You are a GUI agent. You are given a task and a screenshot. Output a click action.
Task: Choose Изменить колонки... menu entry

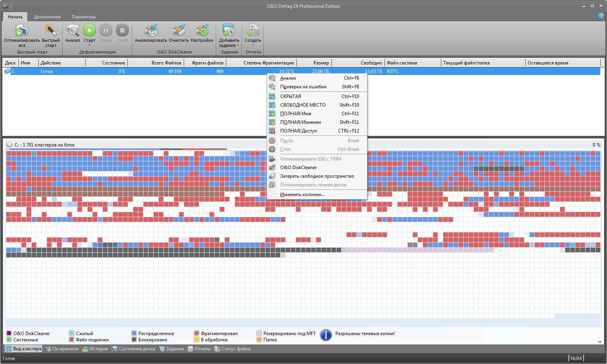point(317,194)
